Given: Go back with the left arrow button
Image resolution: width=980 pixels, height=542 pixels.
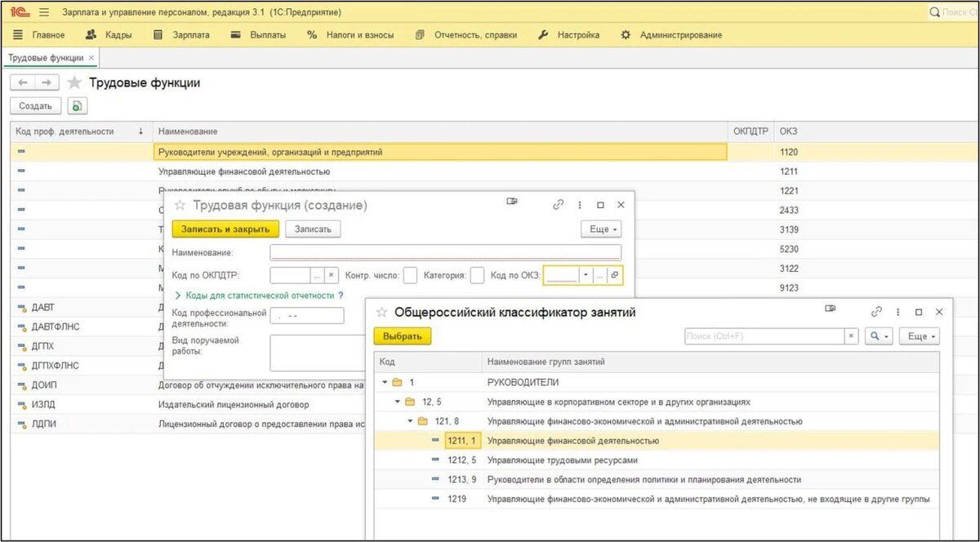Looking at the screenshot, I should pyautogui.click(x=23, y=82).
